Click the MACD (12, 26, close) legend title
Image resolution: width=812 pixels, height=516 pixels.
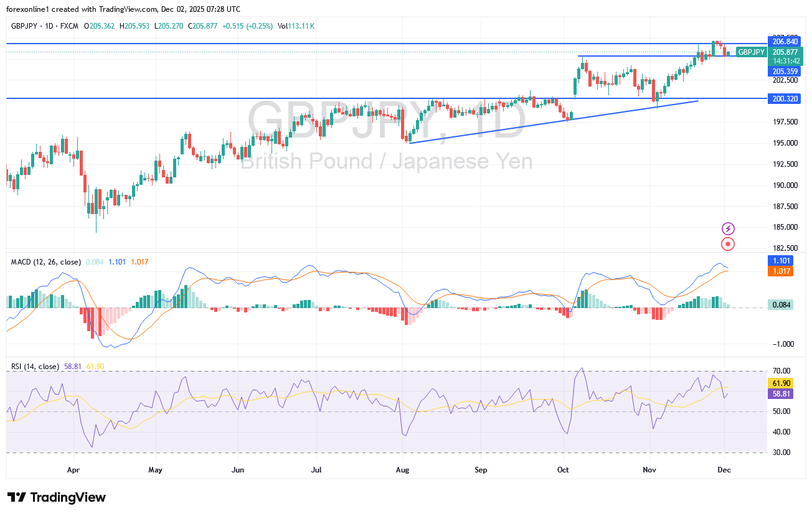click(x=45, y=262)
